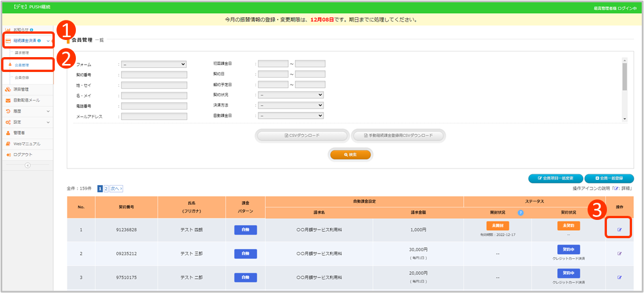644x293 pixels.
Task: Go to page 2 of results
Action: click(106, 188)
